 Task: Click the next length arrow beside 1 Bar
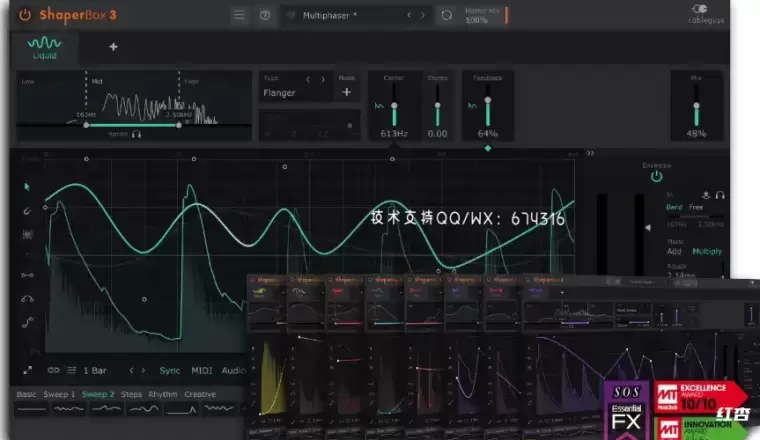point(143,370)
